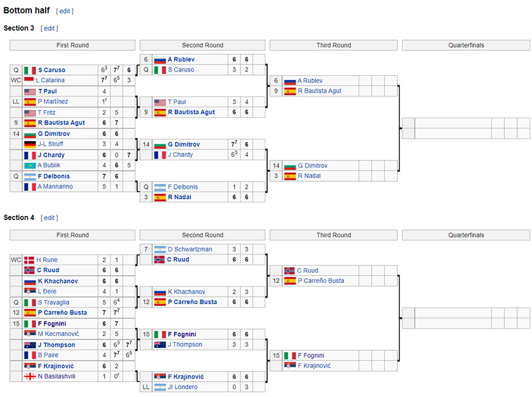
Task: Open the T Fritz player link
Action: pos(47,113)
